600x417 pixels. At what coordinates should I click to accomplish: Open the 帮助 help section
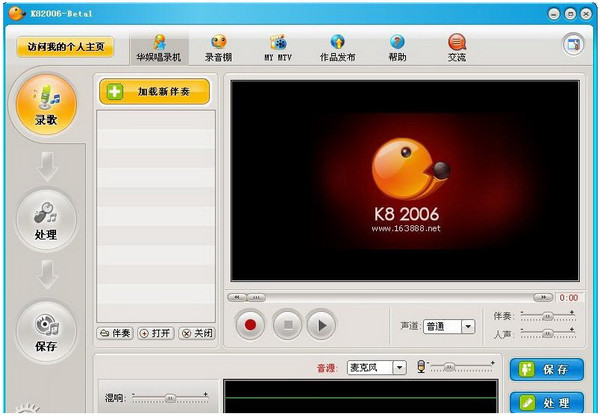397,47
